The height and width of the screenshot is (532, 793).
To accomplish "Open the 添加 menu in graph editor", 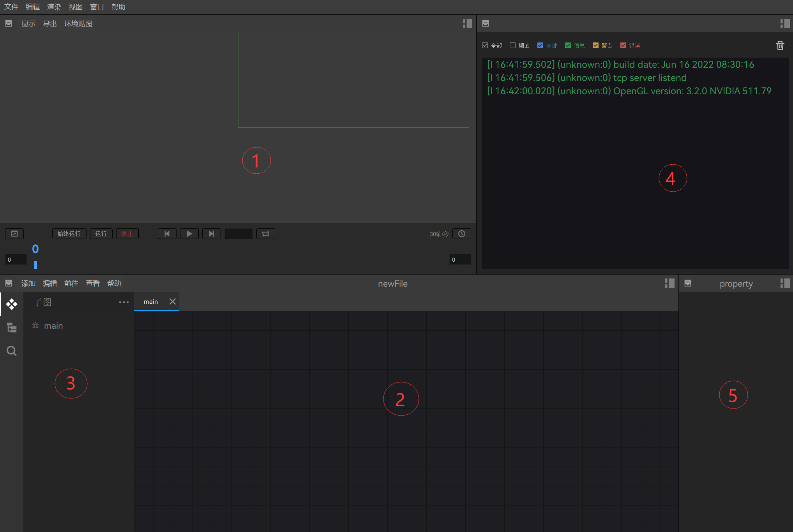I will [x=28, y=284].
